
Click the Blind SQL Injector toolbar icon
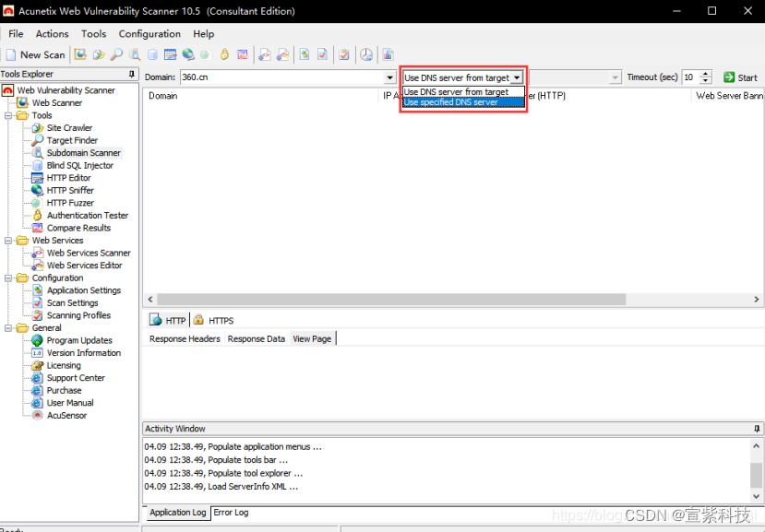(152, 54)
